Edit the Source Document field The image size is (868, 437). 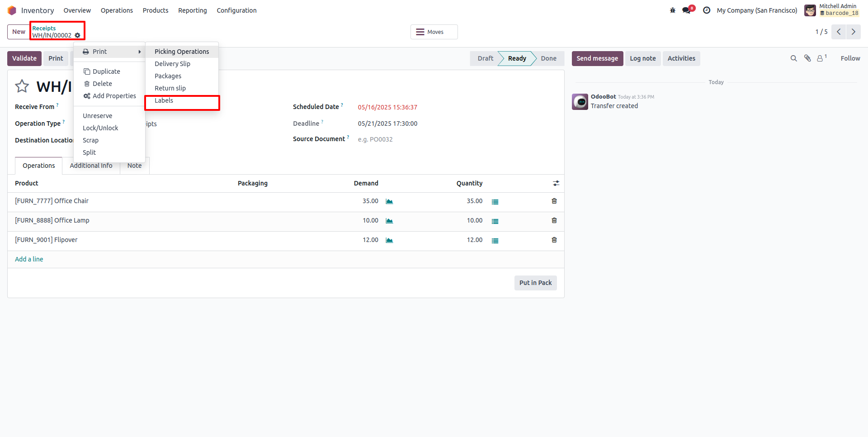point(457,139)
